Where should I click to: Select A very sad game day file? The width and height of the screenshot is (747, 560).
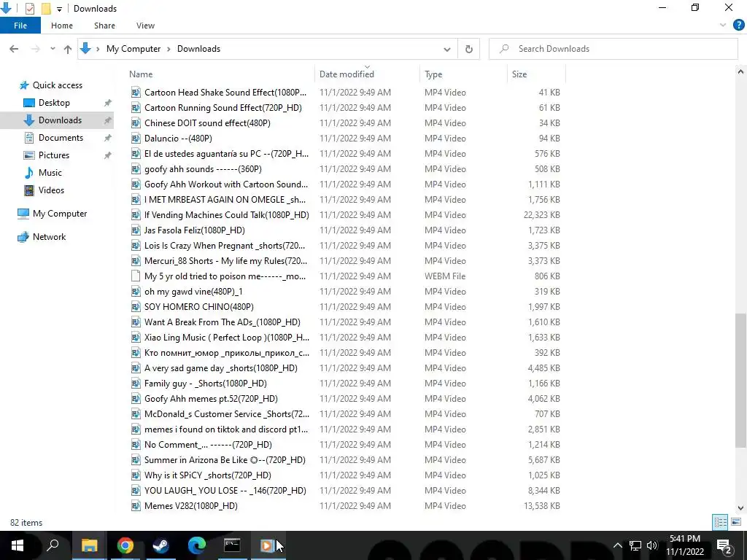click(x=220, y=368)
